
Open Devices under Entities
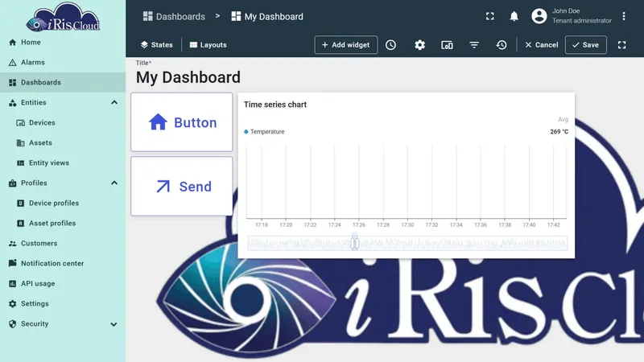click(63, 123)
